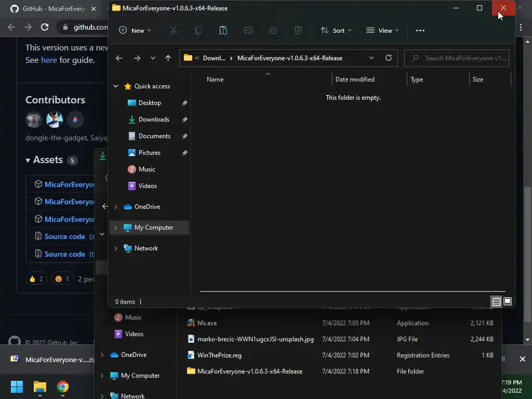
Task: Open MicaForEveryone zip in Chrome downloads bar
Action: coord(52,360)
